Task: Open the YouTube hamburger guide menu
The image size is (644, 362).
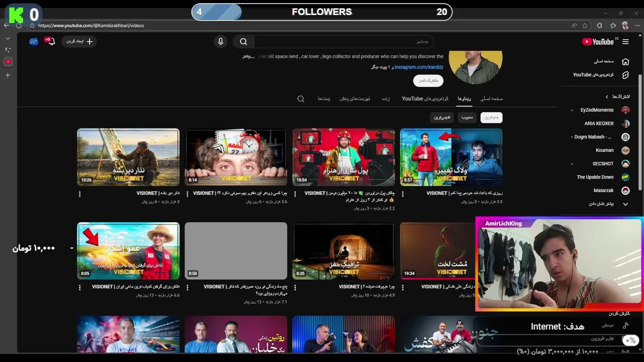Action: pos(625,42)
